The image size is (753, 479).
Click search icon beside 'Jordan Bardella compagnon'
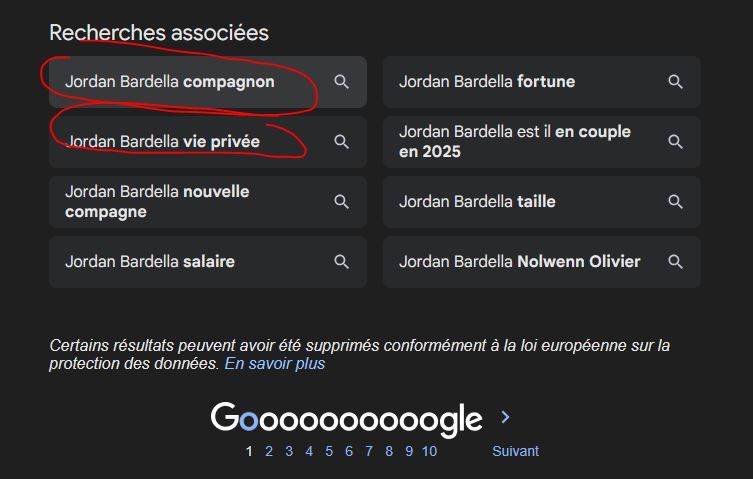[x=341, y=82]
